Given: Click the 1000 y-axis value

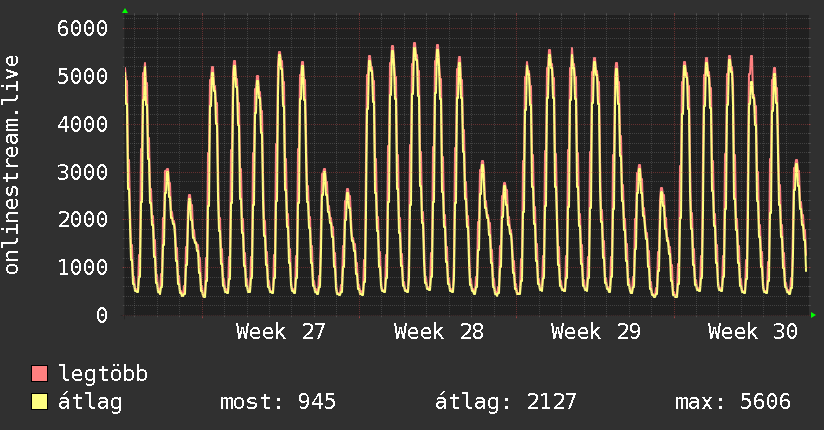Looking at the screenshot, I should pyautogui.click(x=83, y=267).
